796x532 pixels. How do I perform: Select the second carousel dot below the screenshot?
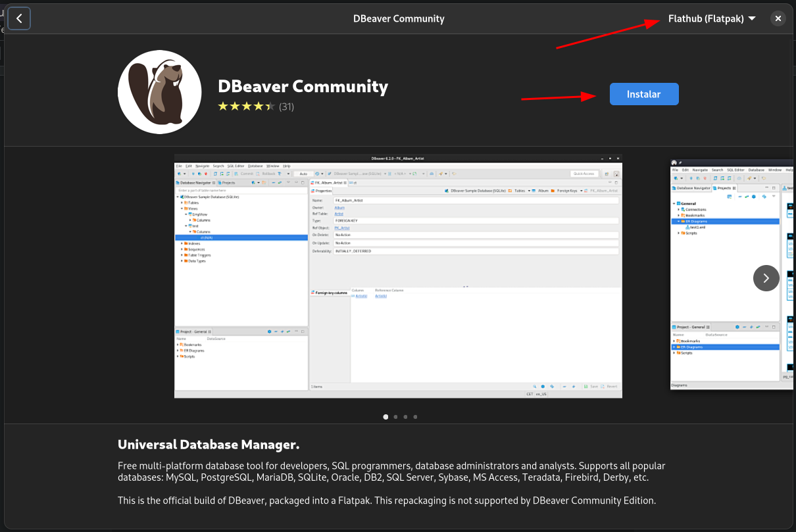[x=395, y=417]
